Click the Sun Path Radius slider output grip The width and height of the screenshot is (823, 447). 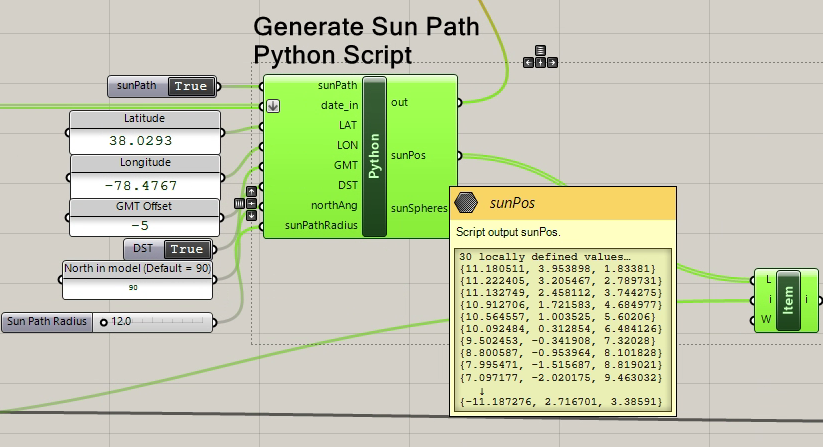[214, 322]
